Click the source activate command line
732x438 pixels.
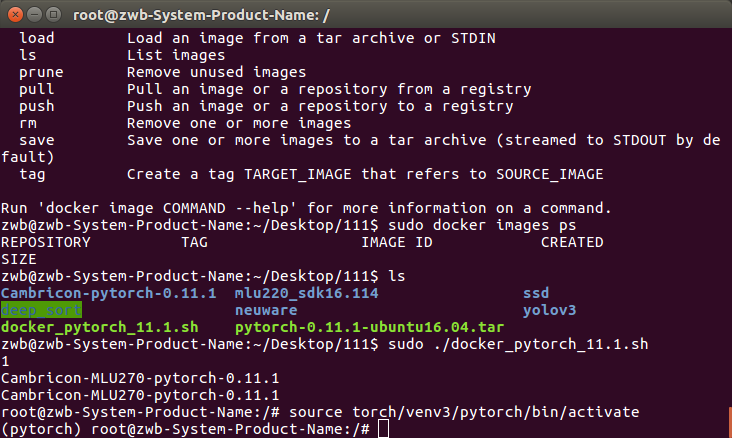(464, 412)
